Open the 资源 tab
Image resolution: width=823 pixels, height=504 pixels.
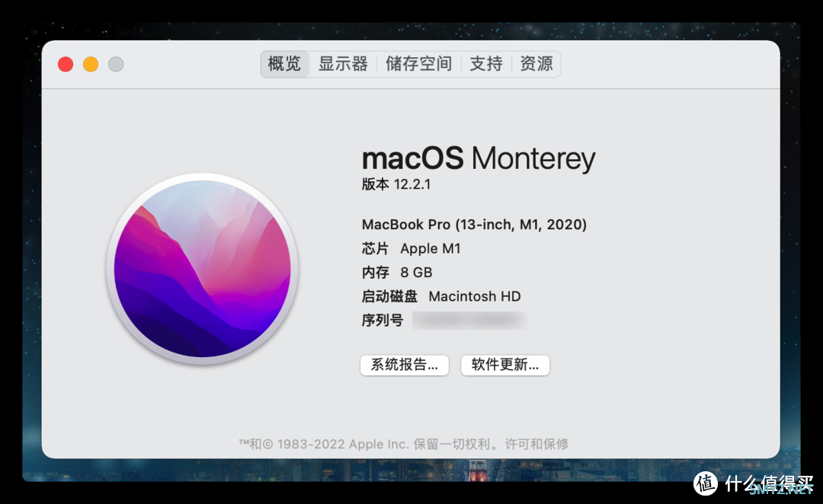click(x=536, y=64)
